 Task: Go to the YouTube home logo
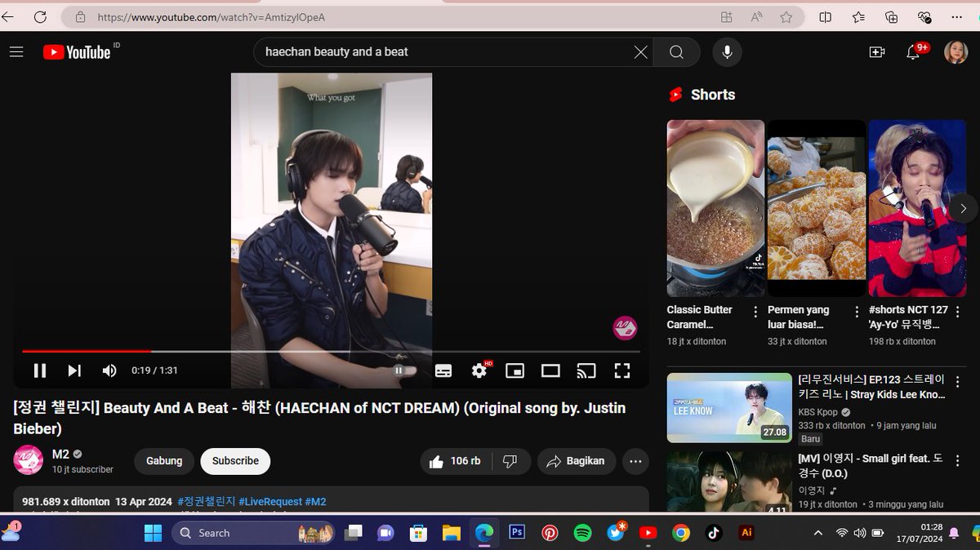77,52
